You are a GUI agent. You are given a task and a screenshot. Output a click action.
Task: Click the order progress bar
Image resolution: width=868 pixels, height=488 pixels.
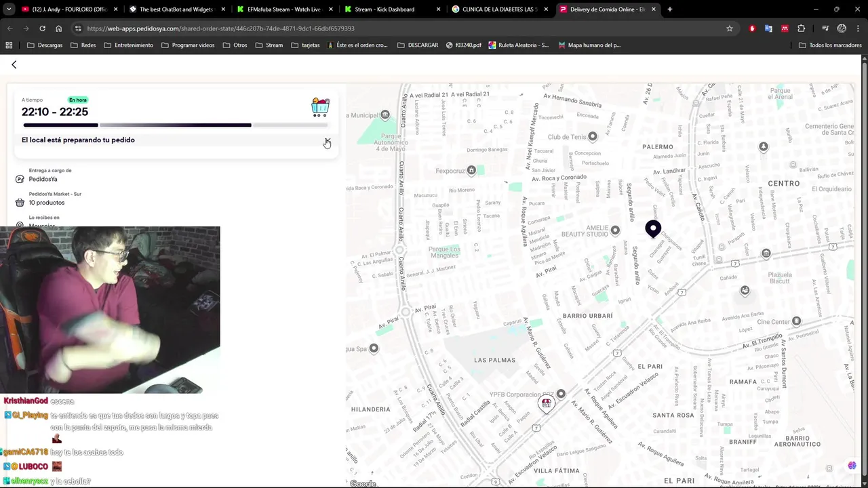coord(176,125)
